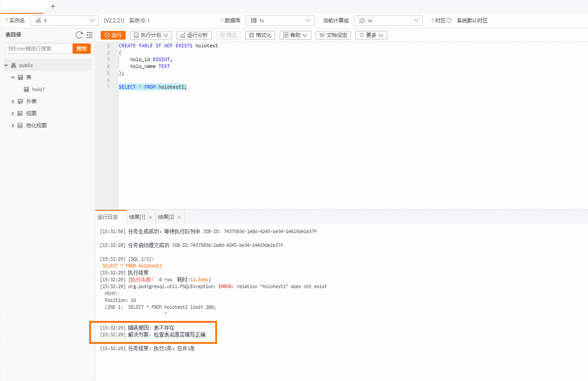The width and height of the screenshot is (588, 381).
Task: Click the 时区 info icon
Action: (449, 21)
